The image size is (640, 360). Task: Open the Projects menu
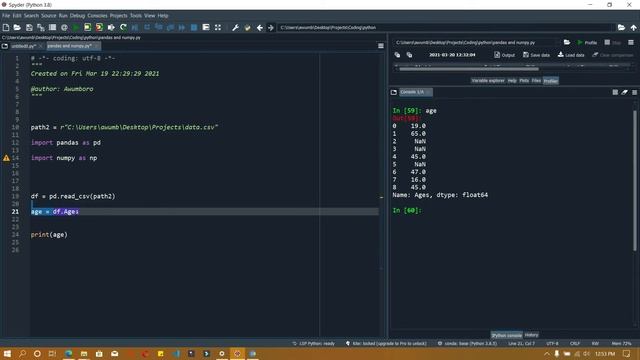tap(118, 16)
